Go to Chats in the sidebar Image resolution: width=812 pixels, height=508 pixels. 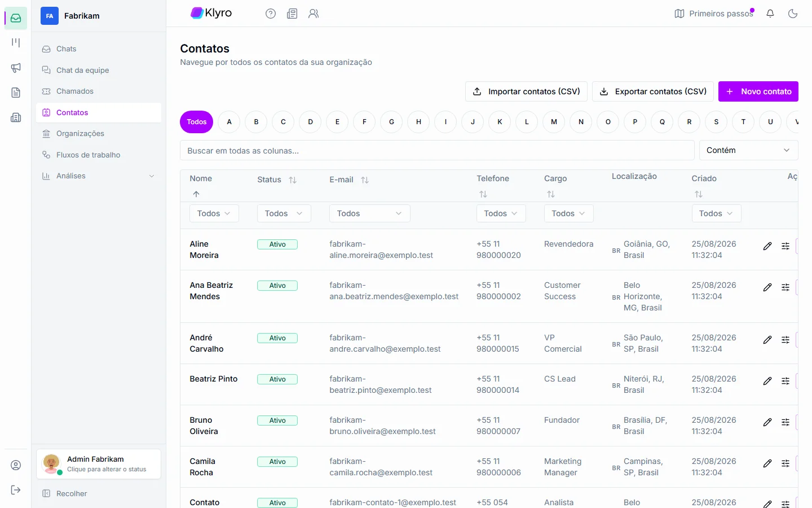(x=99, y=49)
